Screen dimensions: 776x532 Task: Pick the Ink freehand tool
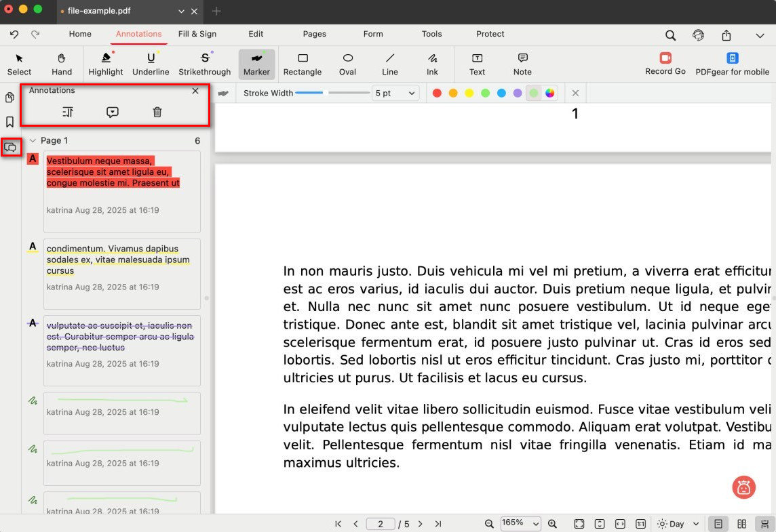(432, 64)
